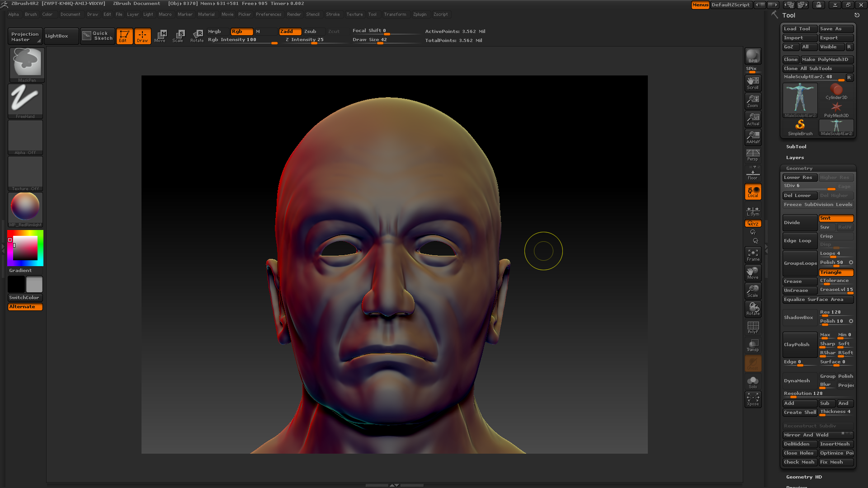Frame the model with Frame icon
Image resolution: width=868 pixels, height=488 pixels.
(753, 255)
